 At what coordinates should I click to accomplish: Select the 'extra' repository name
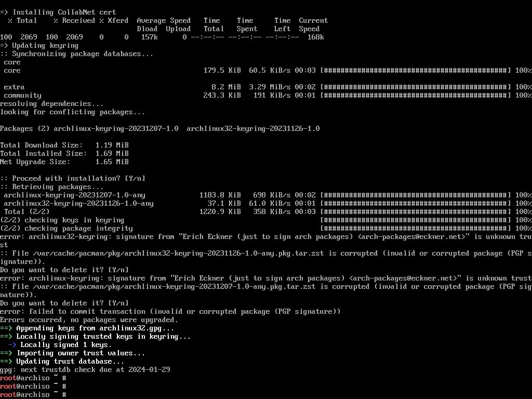click(x=14, y=87)
